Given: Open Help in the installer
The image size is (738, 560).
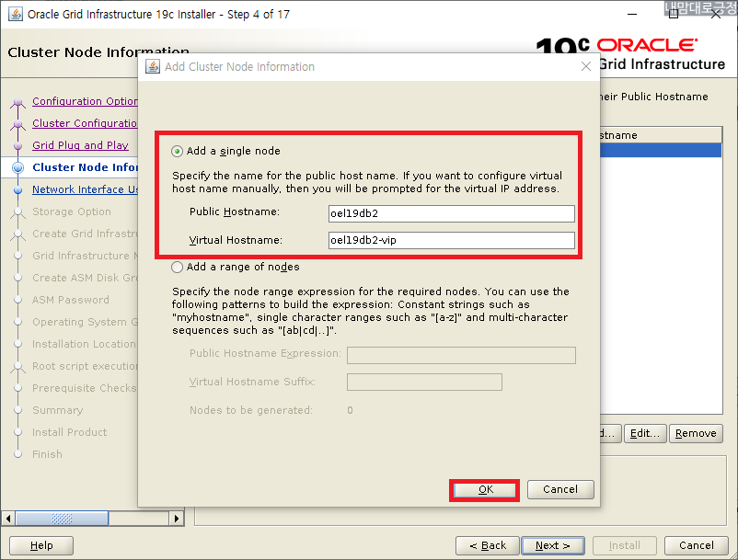Looking at the screenshot, I should coord(41,545).
